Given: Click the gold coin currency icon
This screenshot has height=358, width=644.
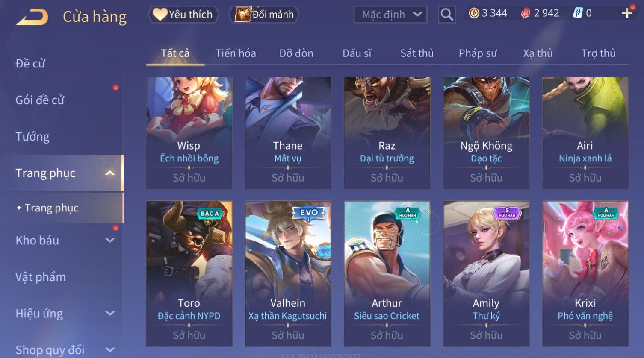Looking at the screenshot, I should (474, 13).
